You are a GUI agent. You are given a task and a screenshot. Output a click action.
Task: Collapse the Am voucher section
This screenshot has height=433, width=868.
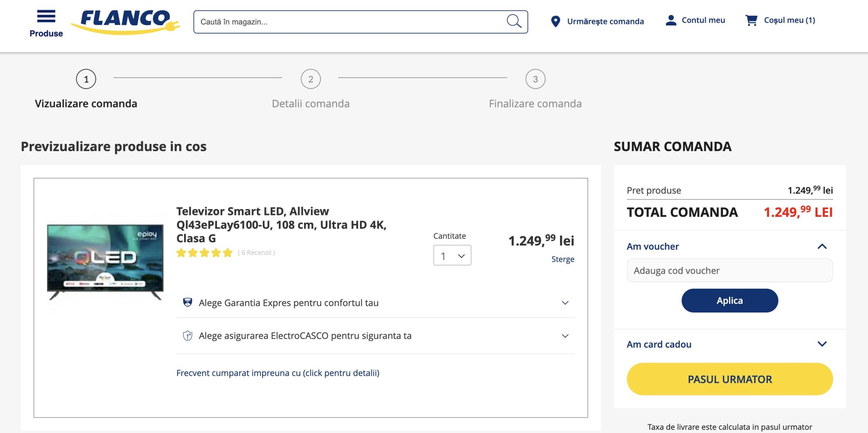(822, 246)
